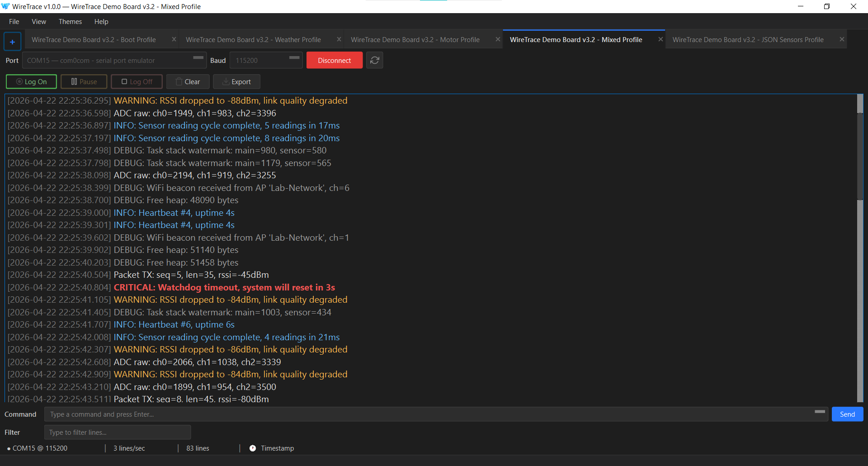
Task: Click the WireTrace app logo in title bar
Action: click(5, 6)
